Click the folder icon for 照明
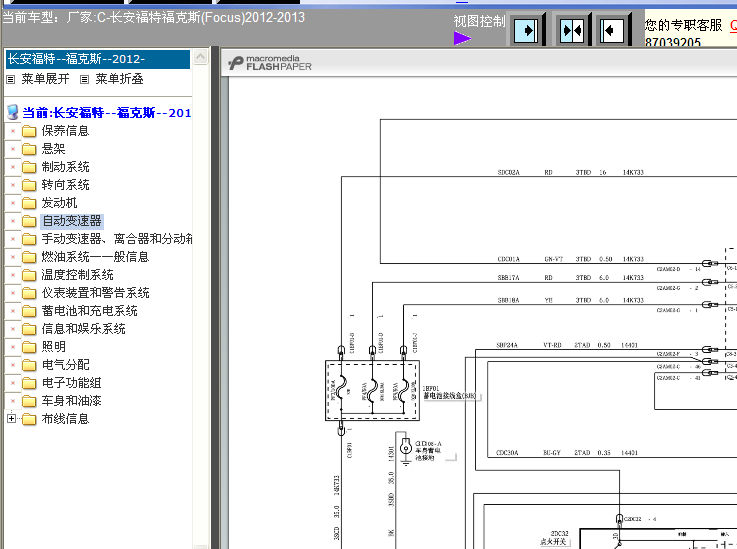This screenshot has width=737, height=549. [x=29, y=347]
